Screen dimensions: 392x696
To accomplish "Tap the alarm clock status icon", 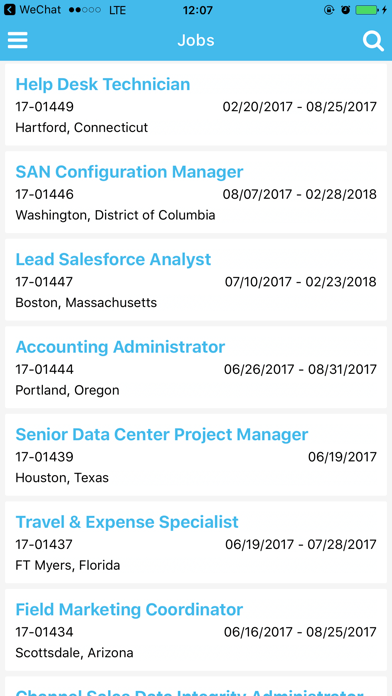I will pyautogui.click(x=345, y=10).
